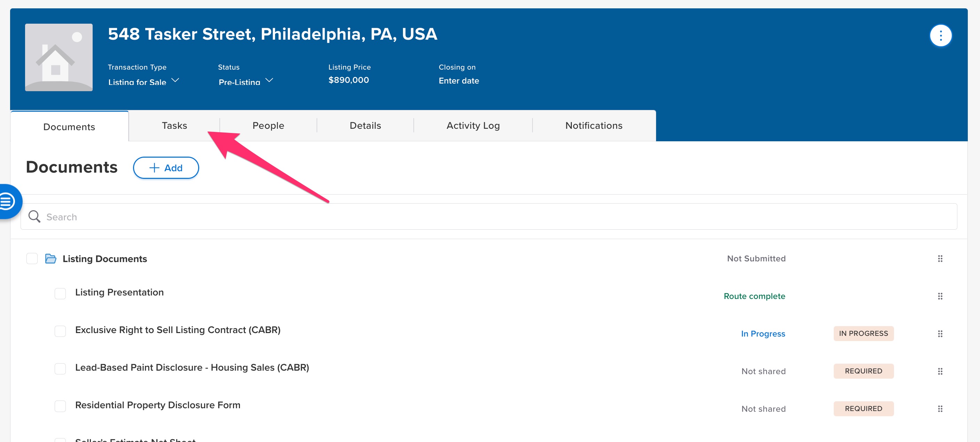This screenshot has width=980, height=442.
Task: Open the Pre-Listing status dropdown
Action: pyautogui.click(x=246, y=81)
